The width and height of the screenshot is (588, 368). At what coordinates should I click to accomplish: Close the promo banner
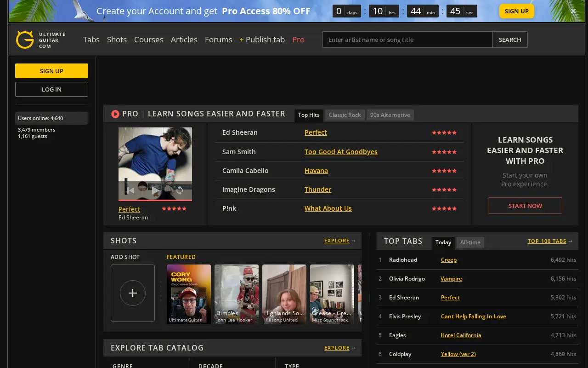pos(573,11)
